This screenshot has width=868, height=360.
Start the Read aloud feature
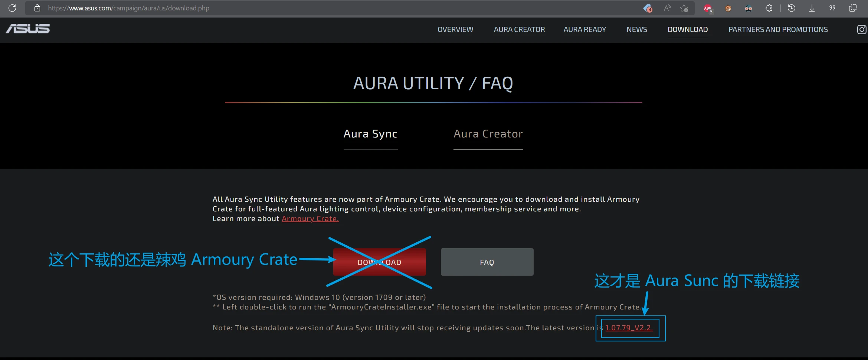[x=667, y=8]
